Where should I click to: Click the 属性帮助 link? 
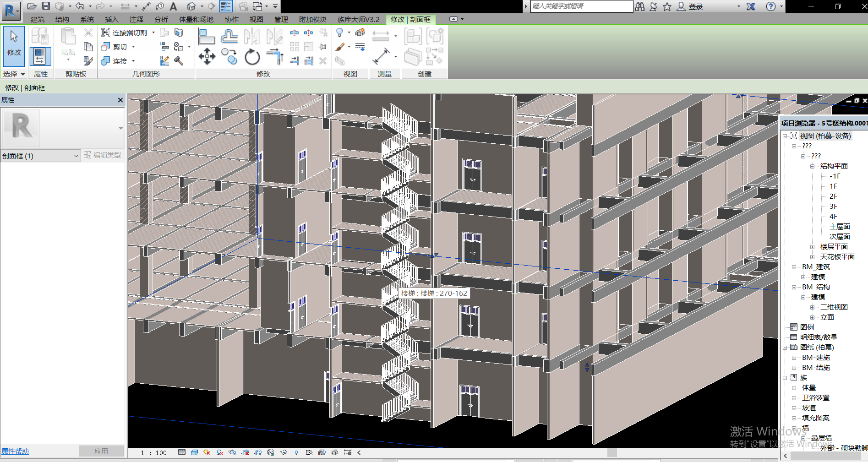15,451
